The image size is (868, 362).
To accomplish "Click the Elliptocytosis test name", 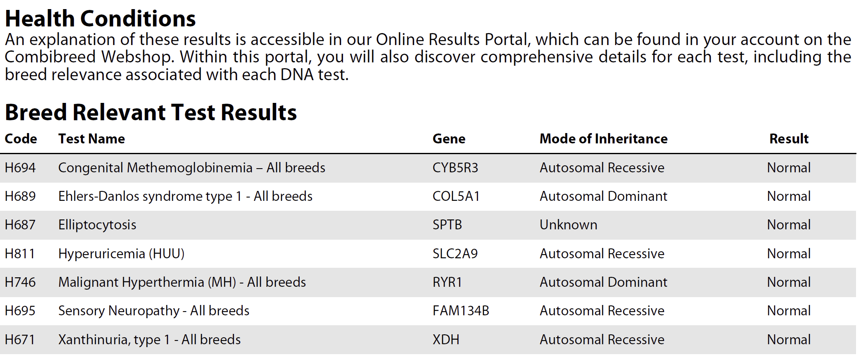I will (97, 225).
